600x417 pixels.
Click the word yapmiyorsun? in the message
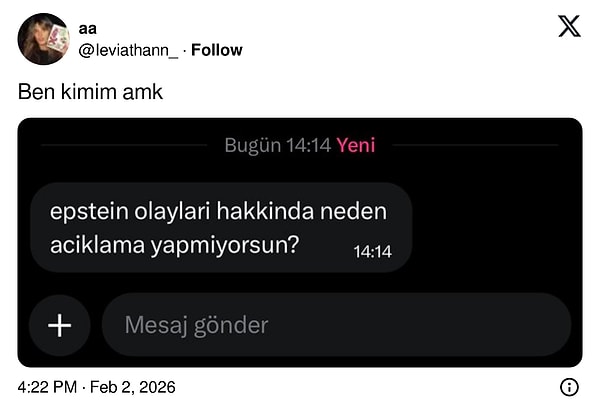tap(225, 245)
